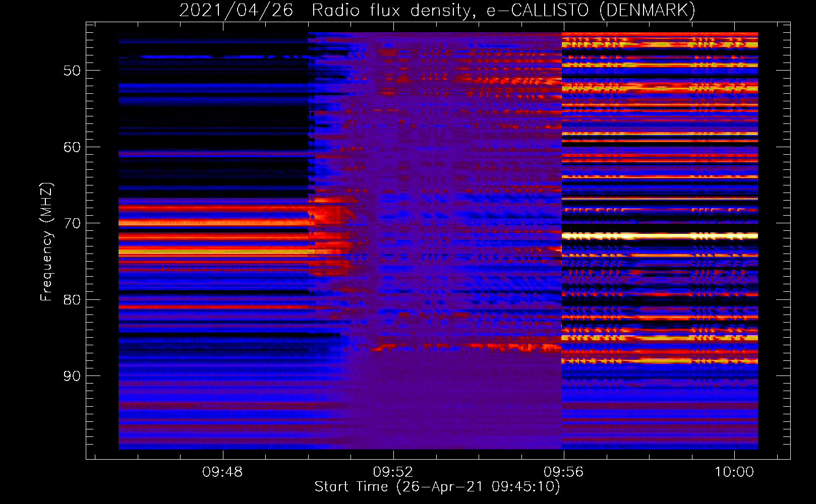Click the 50 frequency tick label

[72, 71]
